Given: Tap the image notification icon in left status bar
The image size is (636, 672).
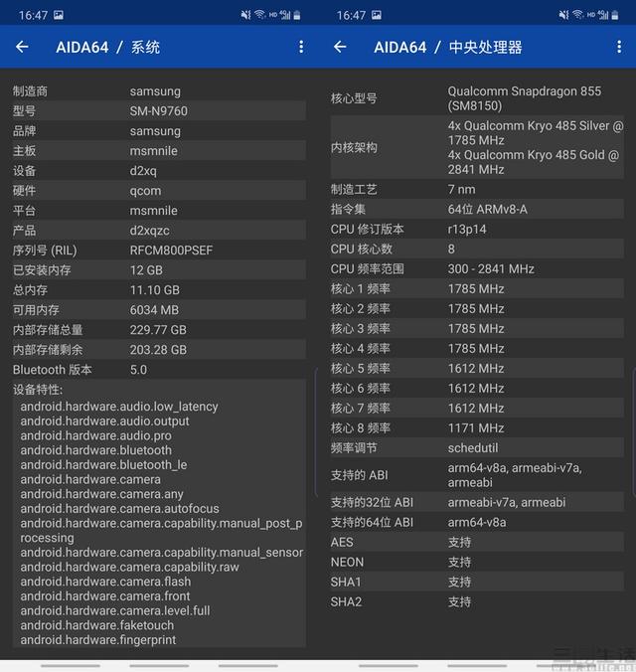Looking at the screenshot, I should pos(59,16).
